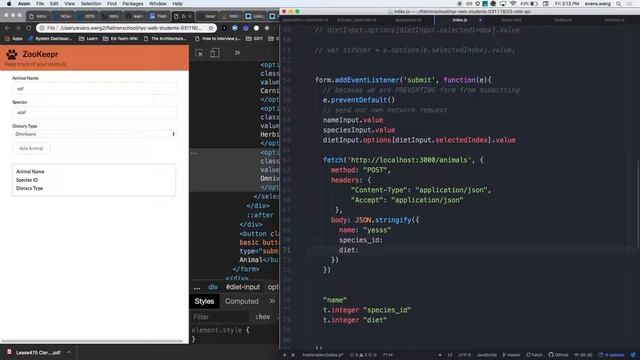Click the master git branch indicator
Screen dimensions: 640x360
[x=511, y=355]
